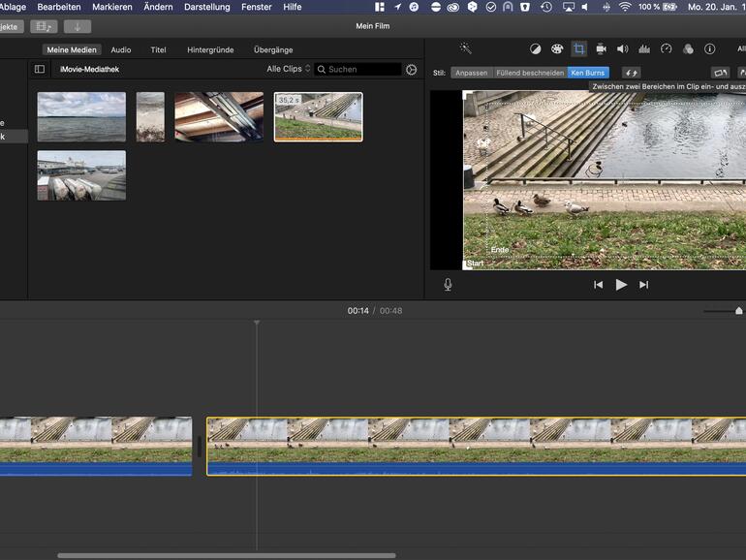Viewport: 746px width, 560px height.
Task: Open the stabilization camera tool
Action: (x=601, y=48)
